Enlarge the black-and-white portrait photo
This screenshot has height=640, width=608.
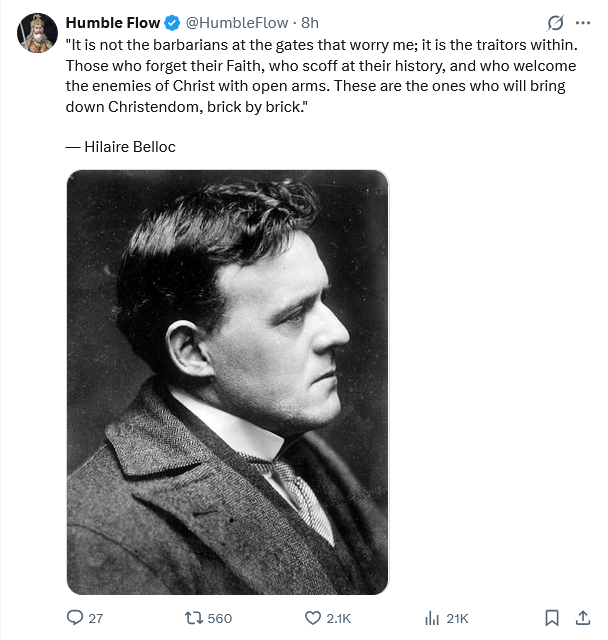click(x=227, y=382)
